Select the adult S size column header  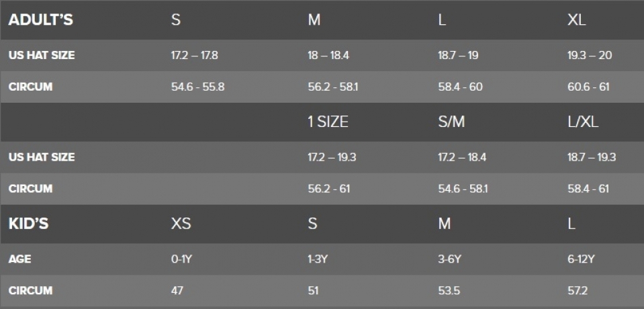[x=176, y=19]
